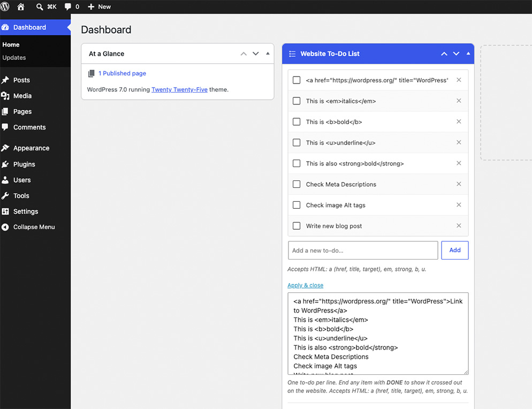Screen dimensions: 532x409
Task: Visit site via the home icon
Action: click(x=21, y=6)
